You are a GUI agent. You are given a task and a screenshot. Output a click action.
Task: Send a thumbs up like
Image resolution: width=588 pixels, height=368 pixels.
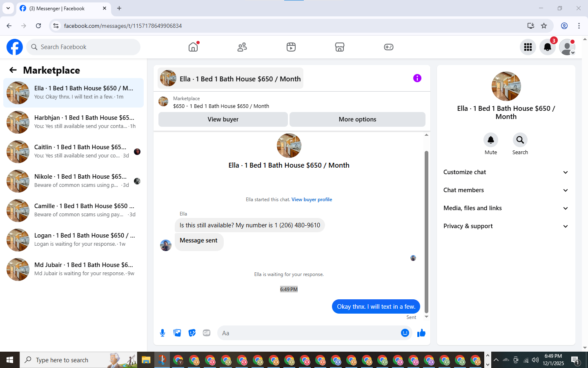click(x=421, y=333)
